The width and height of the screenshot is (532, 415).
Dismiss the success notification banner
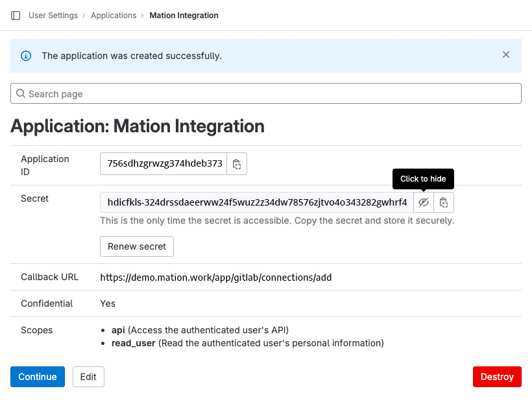tap(506, 54)
